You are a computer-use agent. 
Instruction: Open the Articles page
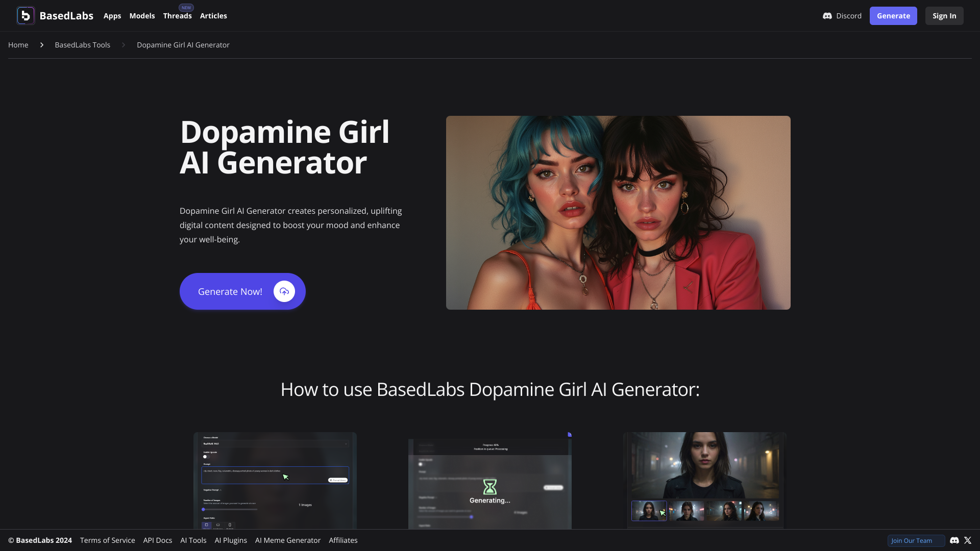(x=213, y=16)
